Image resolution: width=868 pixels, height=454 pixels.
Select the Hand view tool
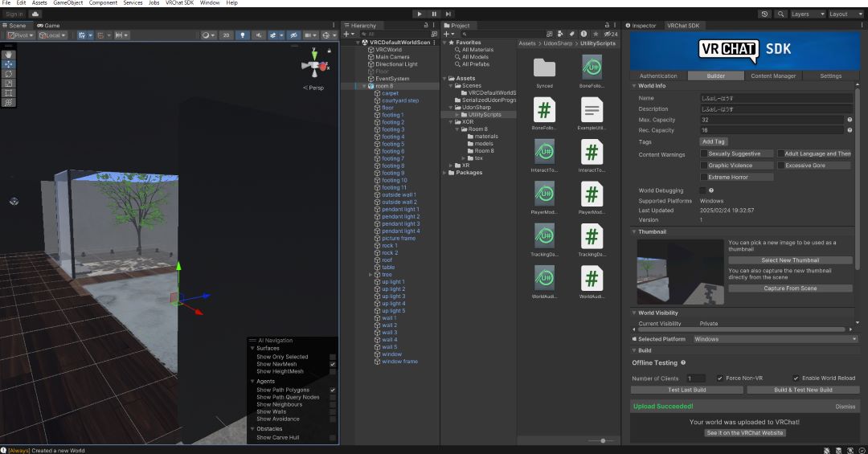click(x=8, y=55)
